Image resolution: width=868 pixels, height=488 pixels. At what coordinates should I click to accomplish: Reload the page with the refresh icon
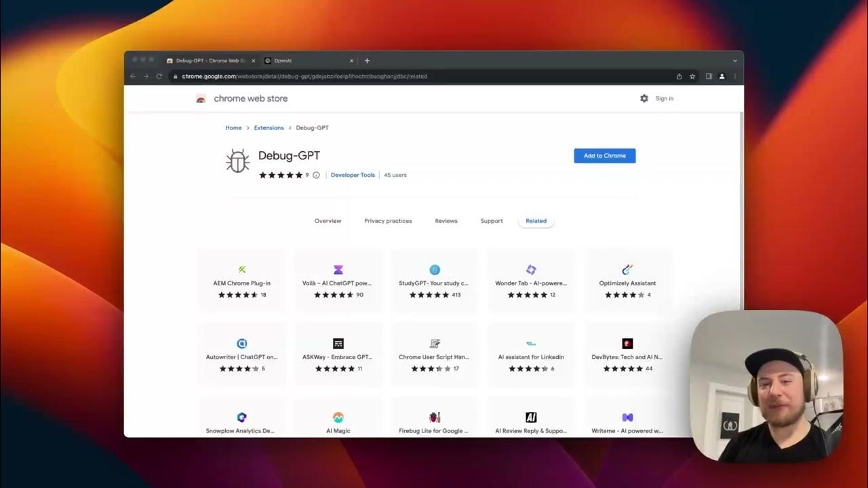pos(159,77)
